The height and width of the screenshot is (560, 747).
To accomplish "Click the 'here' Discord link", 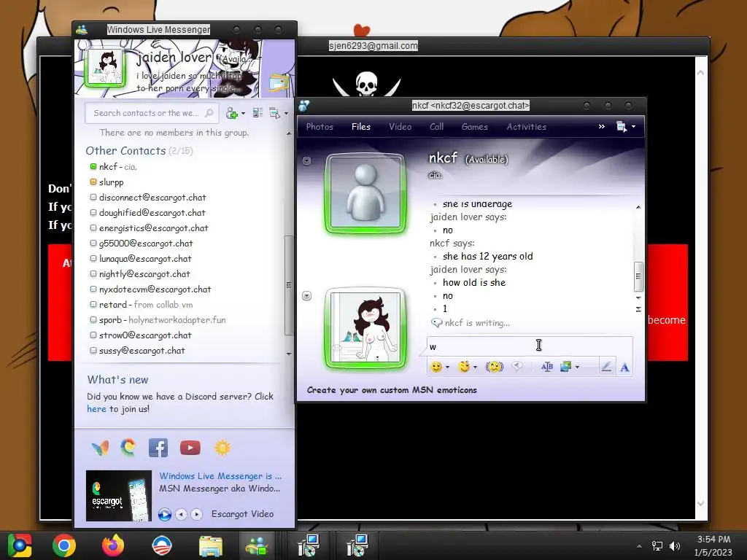I will tap(96, 408).
